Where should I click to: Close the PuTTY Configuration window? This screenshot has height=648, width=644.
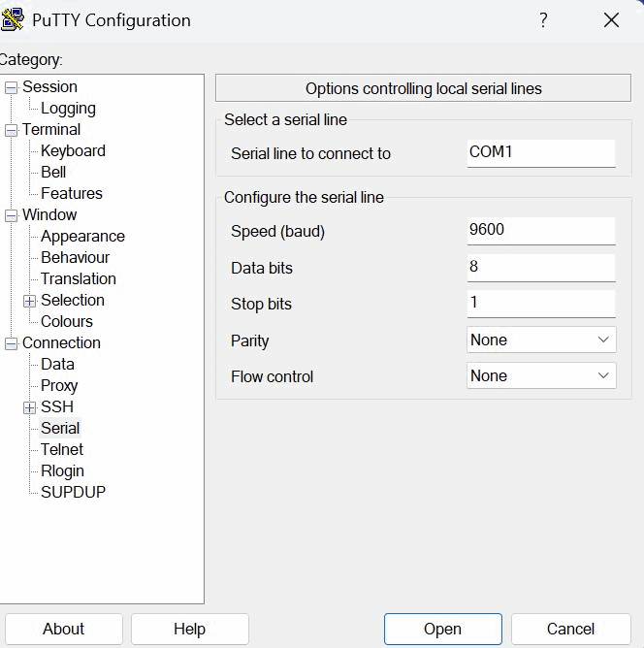pyautogui.click(x=611, y=19)
